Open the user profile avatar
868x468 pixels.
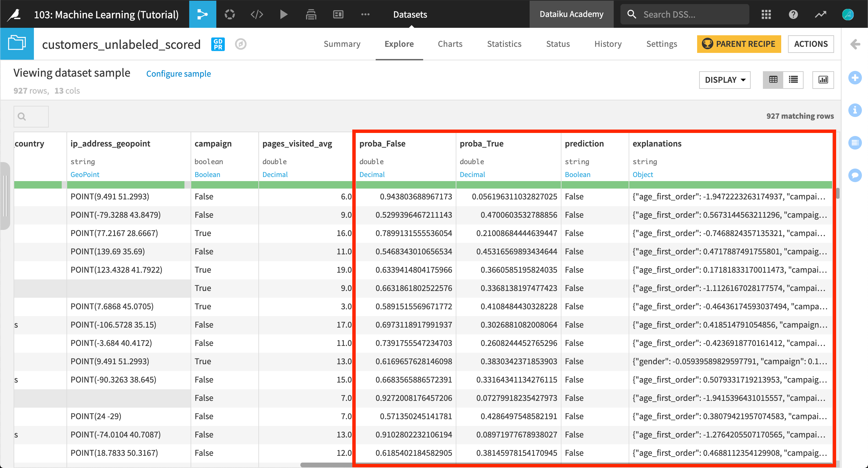coord(848,14)
